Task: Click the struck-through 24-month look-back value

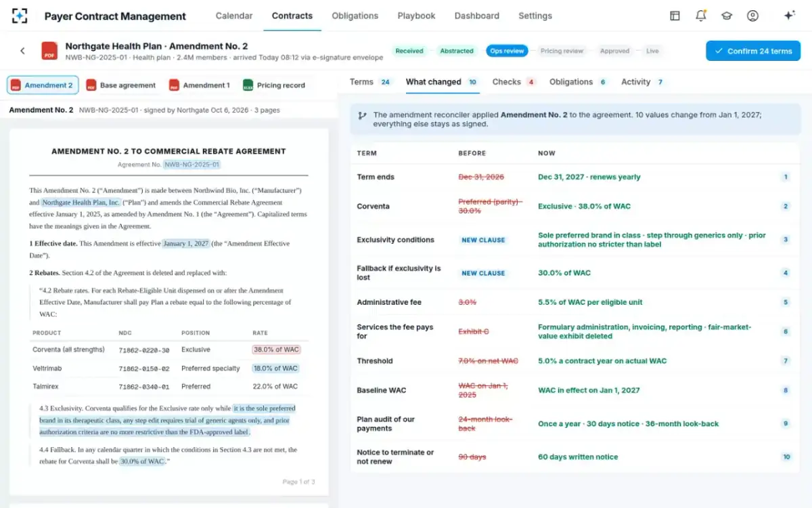Action: pyautogui.click(x=485, y=424)
